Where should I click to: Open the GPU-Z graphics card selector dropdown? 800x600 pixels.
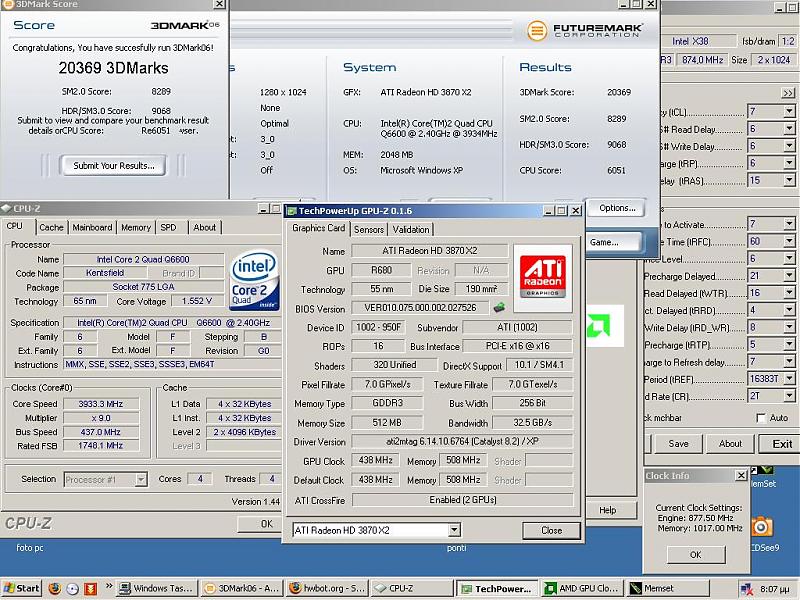click(x=454, y=530)
